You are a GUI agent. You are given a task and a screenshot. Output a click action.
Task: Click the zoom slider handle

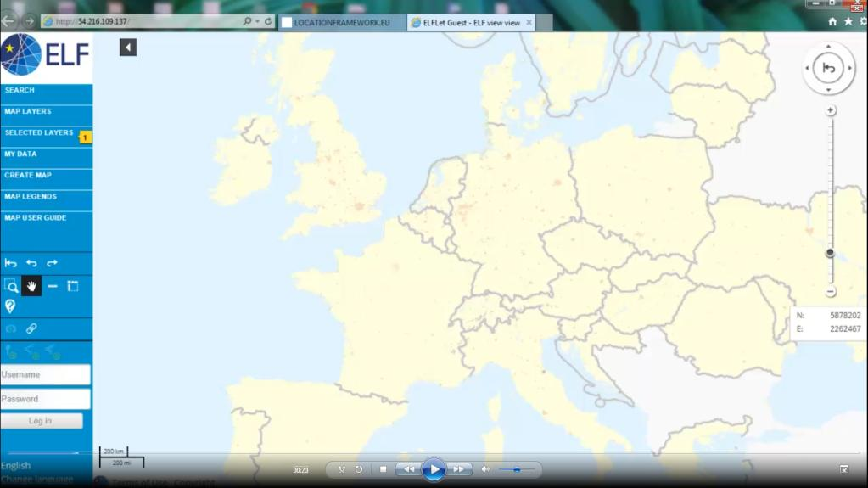pos(830,253)
